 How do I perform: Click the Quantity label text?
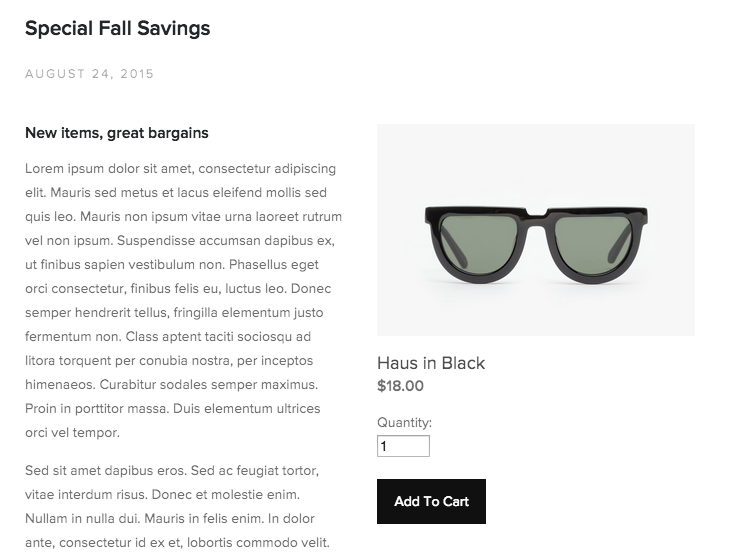[x=404, y=423]
